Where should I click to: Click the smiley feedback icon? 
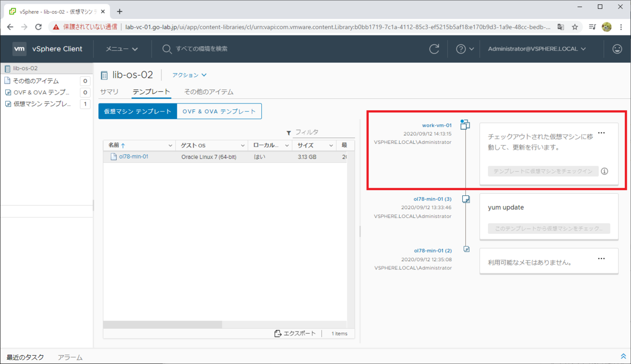click(x=617, y=49)
